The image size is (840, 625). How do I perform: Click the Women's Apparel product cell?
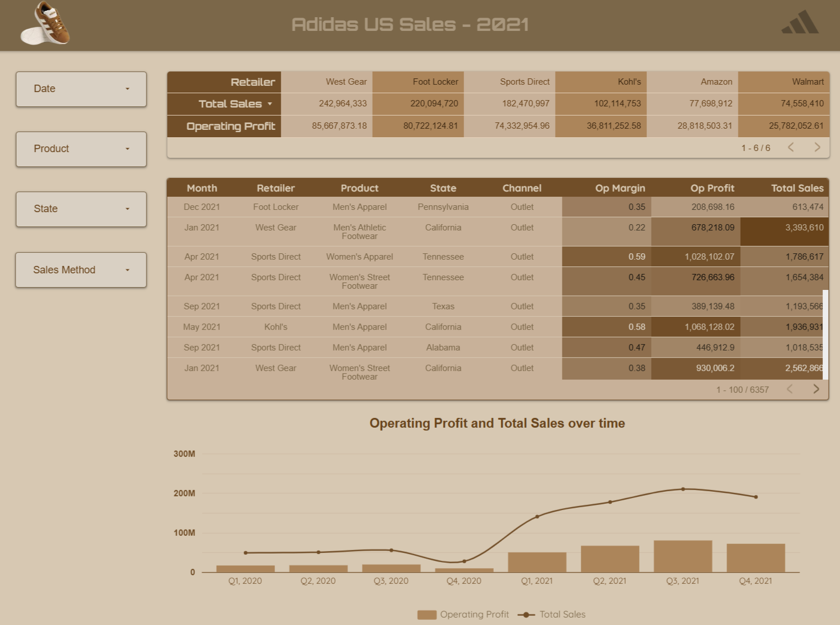point(359,257)
